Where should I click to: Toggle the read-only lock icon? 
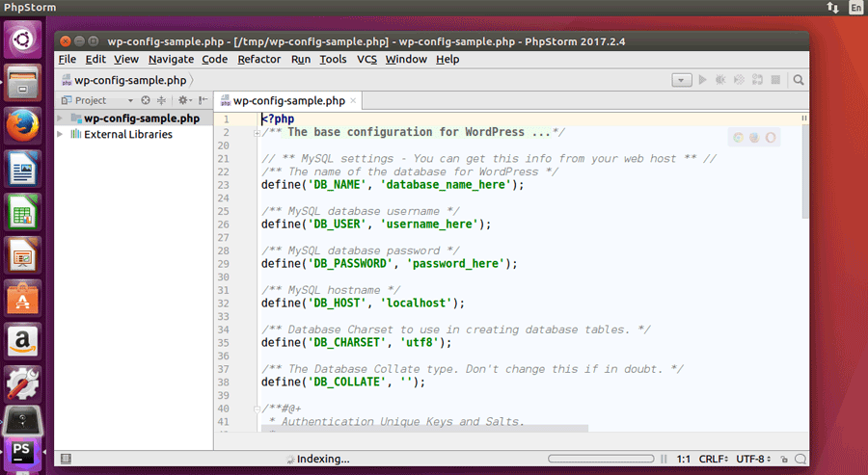[x=784, y=459]
